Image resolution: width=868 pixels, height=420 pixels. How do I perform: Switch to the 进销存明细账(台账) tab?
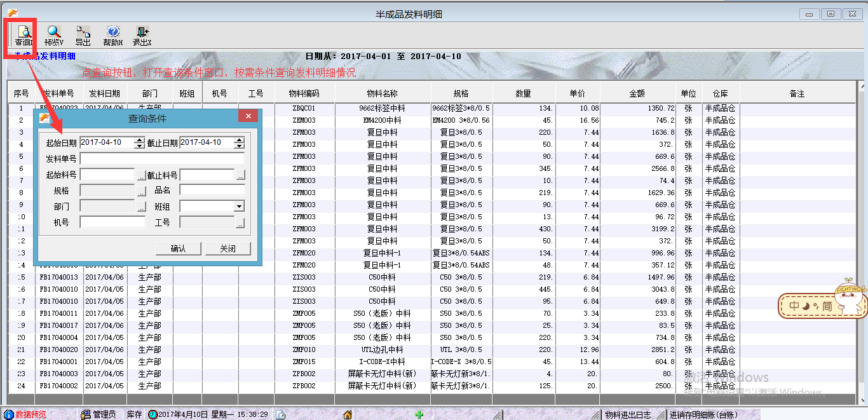coord(699,414)
